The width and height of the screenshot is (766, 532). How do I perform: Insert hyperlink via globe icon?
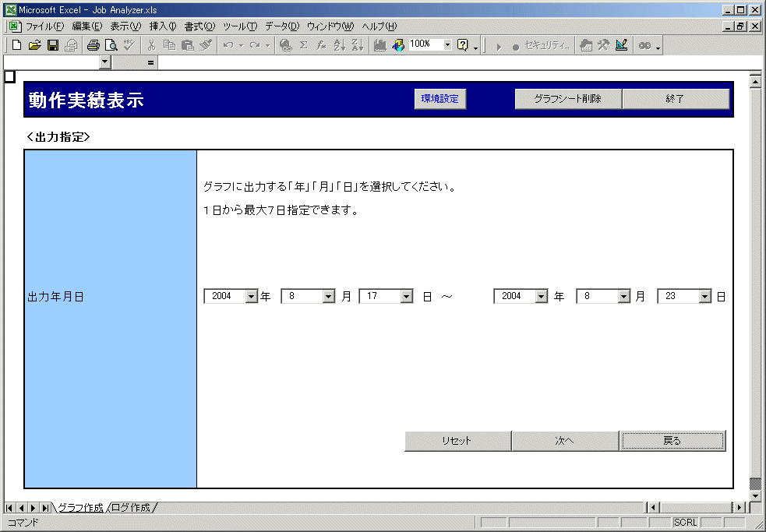286,45
